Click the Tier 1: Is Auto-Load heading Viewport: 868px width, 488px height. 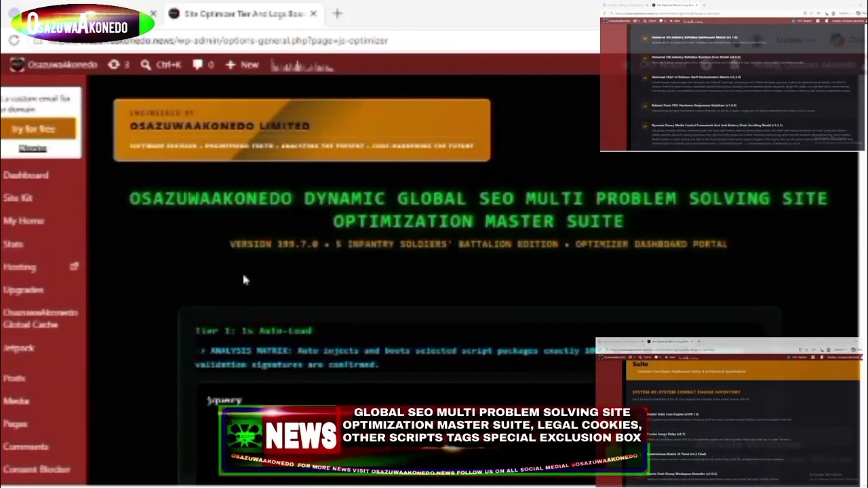[x=254, y=331]
